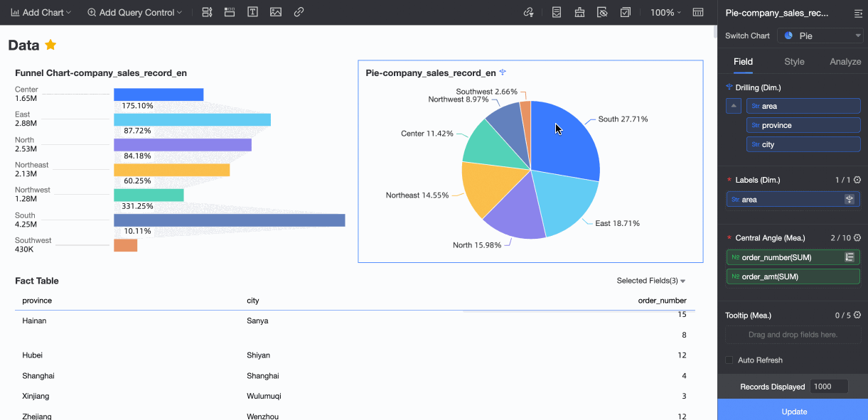Click the Update button
This screenshot has width=868, height=420.
[793, 409]
